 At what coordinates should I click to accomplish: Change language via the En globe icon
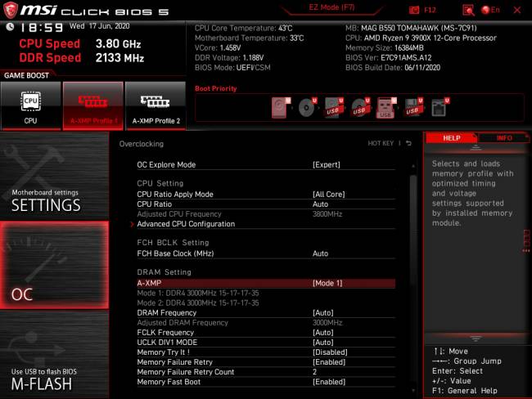(490, 10)
